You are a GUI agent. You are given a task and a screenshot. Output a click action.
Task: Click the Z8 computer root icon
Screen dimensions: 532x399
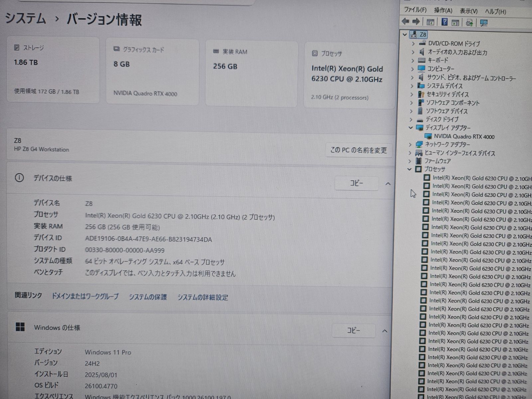pyautogui.click(x=414, y=34)
